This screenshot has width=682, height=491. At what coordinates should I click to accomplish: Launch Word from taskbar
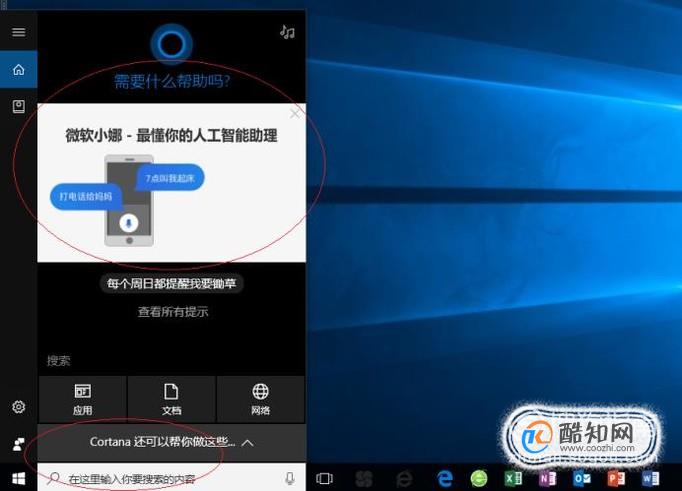[x=651, y=478]
